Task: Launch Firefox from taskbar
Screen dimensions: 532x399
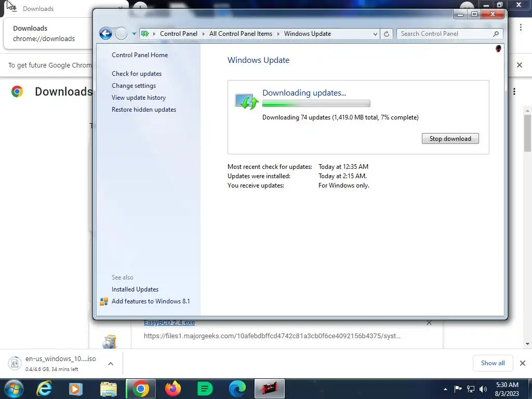Action: [x=173, y=389]
